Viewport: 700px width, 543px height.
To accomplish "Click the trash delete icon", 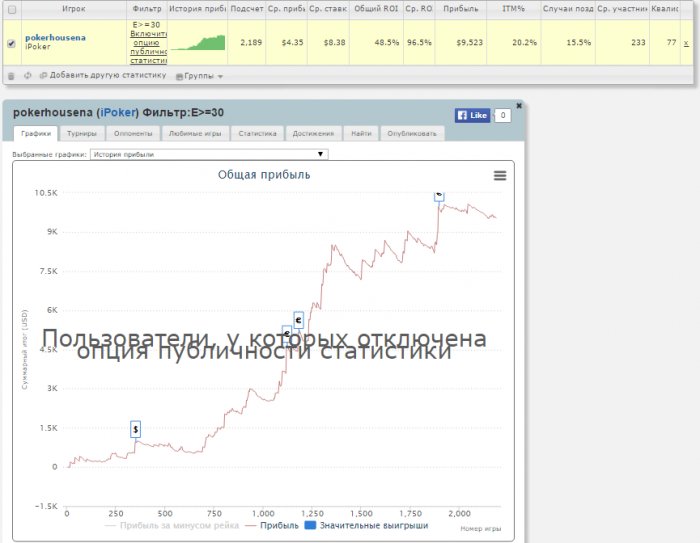I will coord(12,76).
